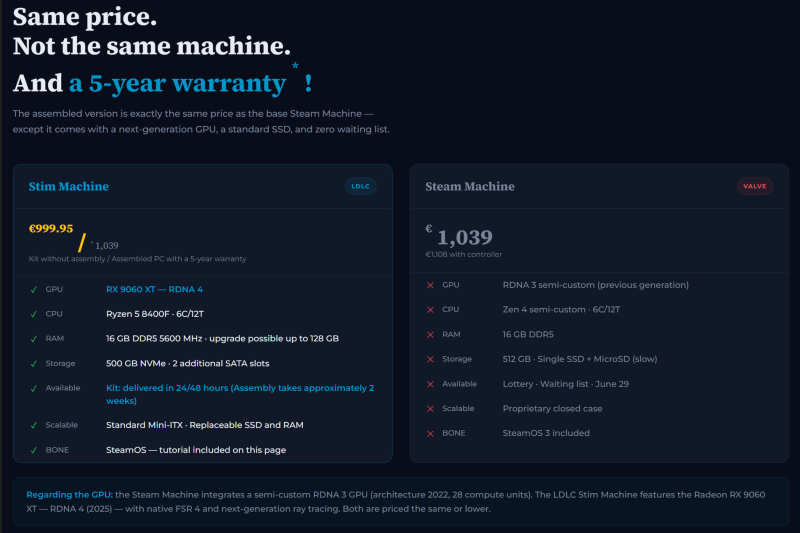The width and height of the screenshot is (800, 533).
Task: Click the 'Kit without assembly / Assembled PC' caption
Action: 137,259
